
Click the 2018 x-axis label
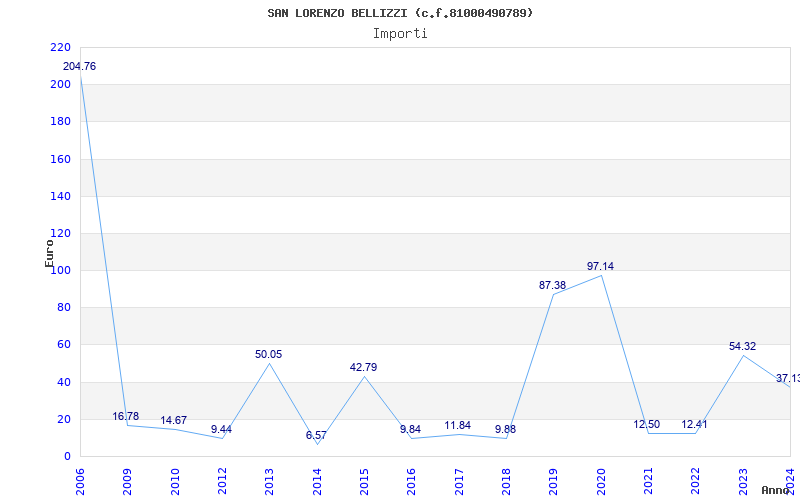pos(506,482)
